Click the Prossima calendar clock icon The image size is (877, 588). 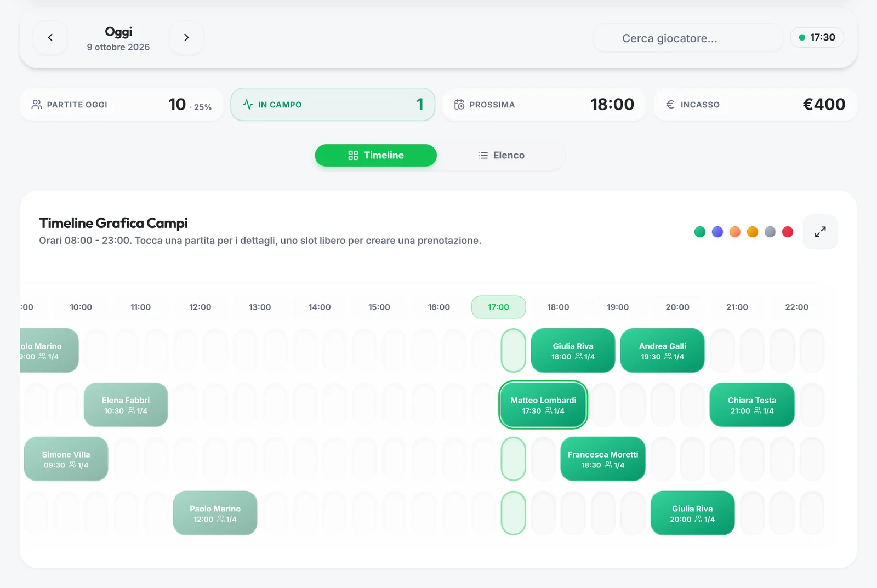[x=459, y=104]
